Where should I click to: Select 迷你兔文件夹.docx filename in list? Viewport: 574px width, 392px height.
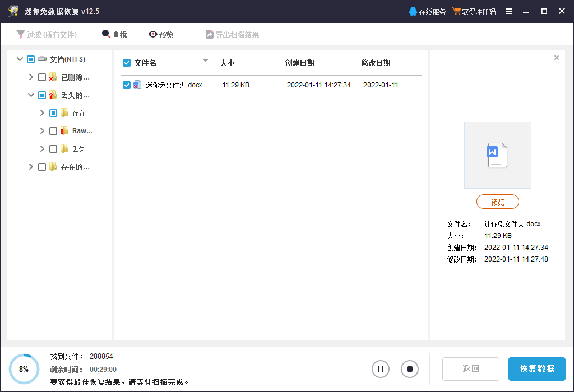pos(174,85)
